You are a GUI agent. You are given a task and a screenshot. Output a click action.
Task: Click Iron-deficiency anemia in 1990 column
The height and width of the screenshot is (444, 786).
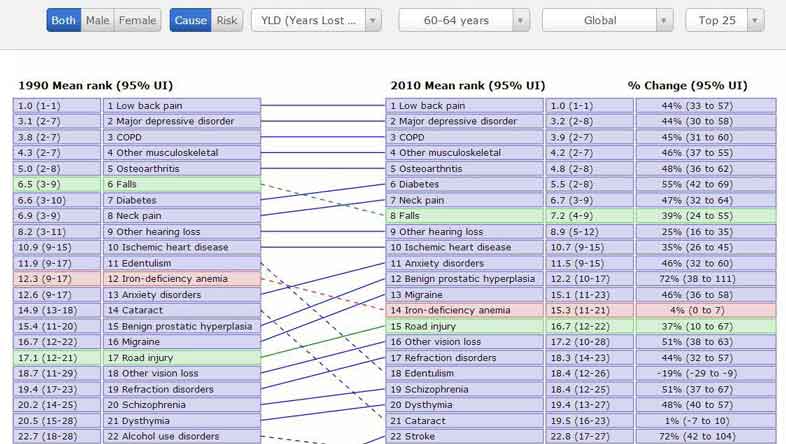(182, 279)
